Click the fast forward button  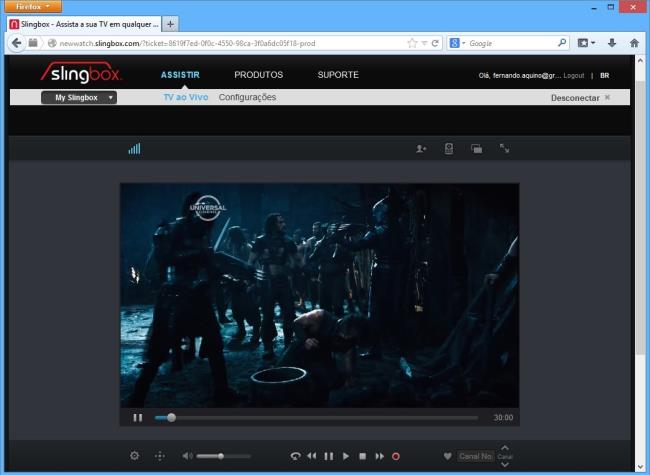[379, 456]
